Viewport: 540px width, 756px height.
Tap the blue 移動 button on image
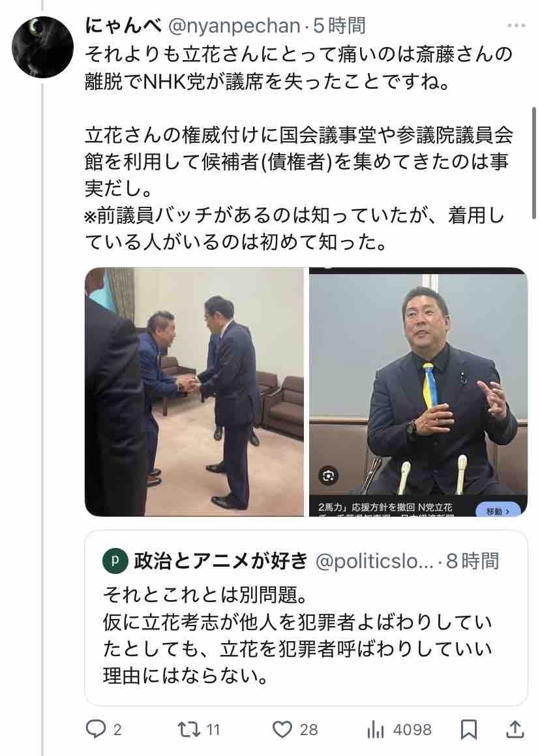point(498,510)
